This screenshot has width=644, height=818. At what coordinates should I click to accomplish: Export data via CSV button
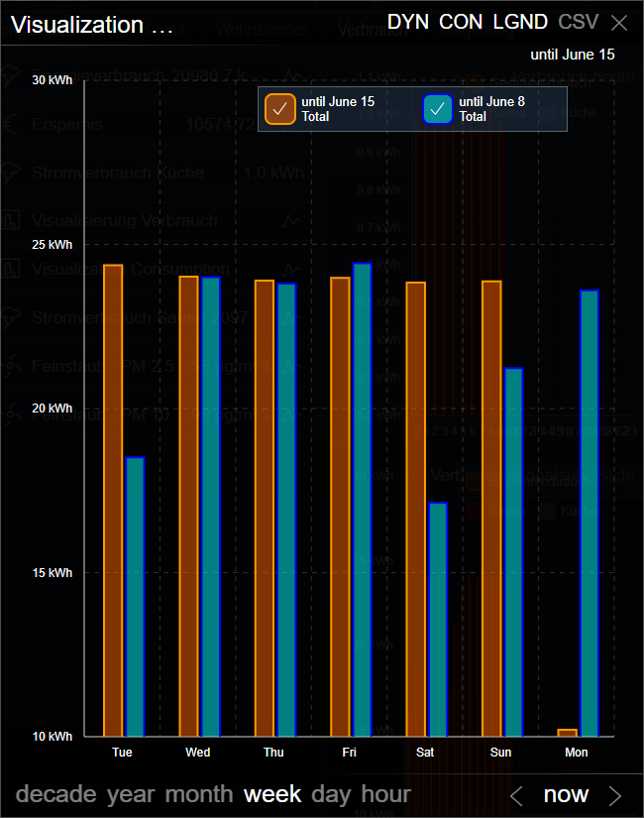[579, 23]
